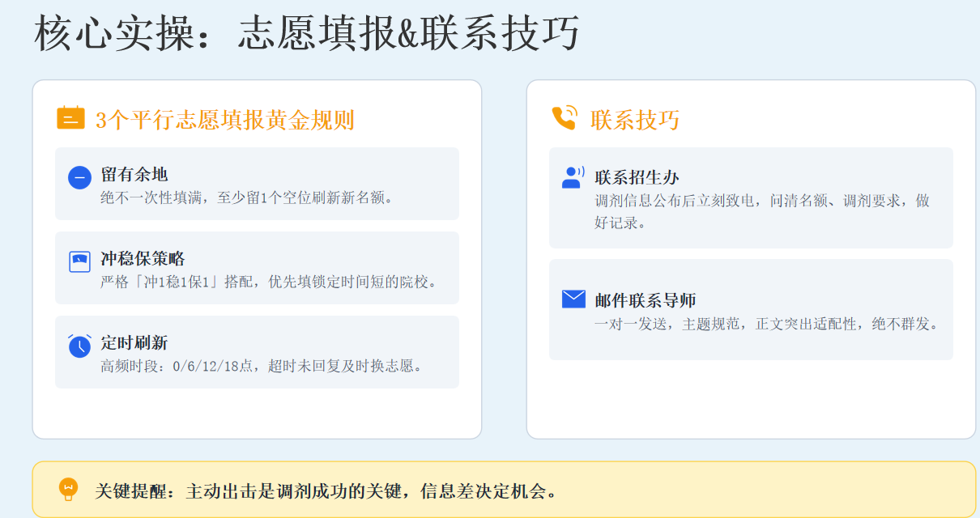
Task: Click the blue envelope icon by 邮件联系导师
Action: click(573, 299)
